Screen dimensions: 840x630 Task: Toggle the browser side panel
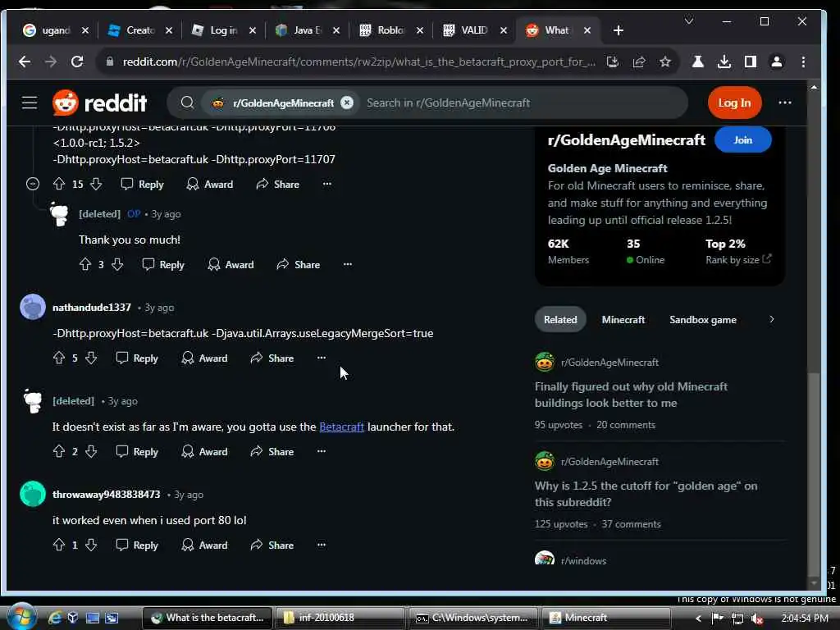[751, 62]
